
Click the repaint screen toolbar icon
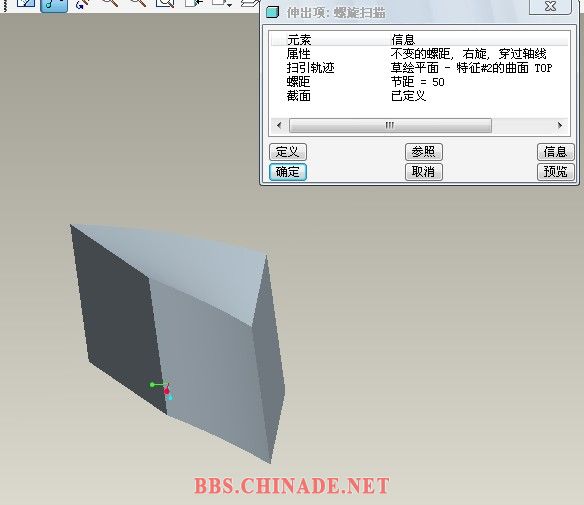pyautogui.click(x=26, y=3)
